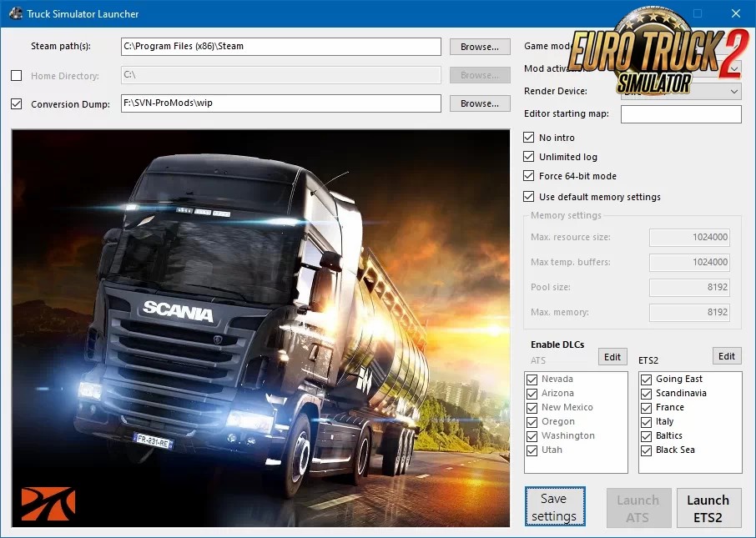Click the Memory settings group label
756x538 pixels.
pos(566,215)
